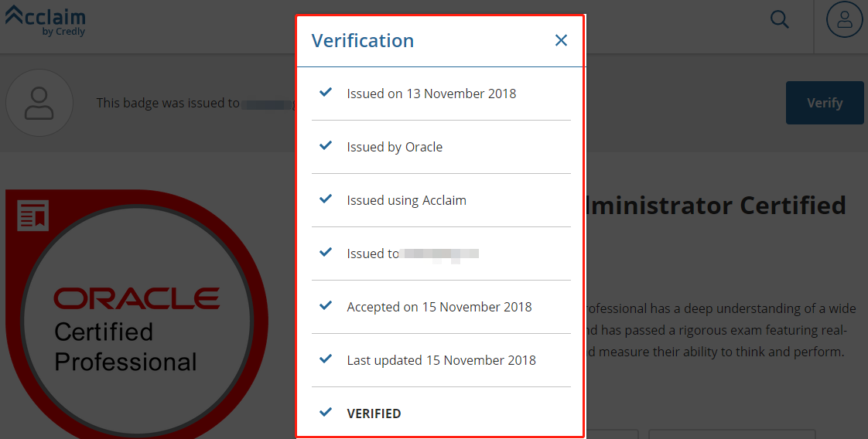
Task: Click the badge recipient avatar icon
Action: pyautogui.click(x=39, y=103)
